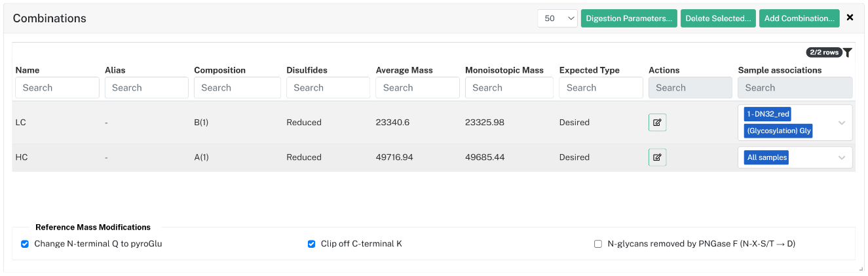The height and width of the screenshot is (276, 868).
Task: Select the LC name cell
Action: 21,123
